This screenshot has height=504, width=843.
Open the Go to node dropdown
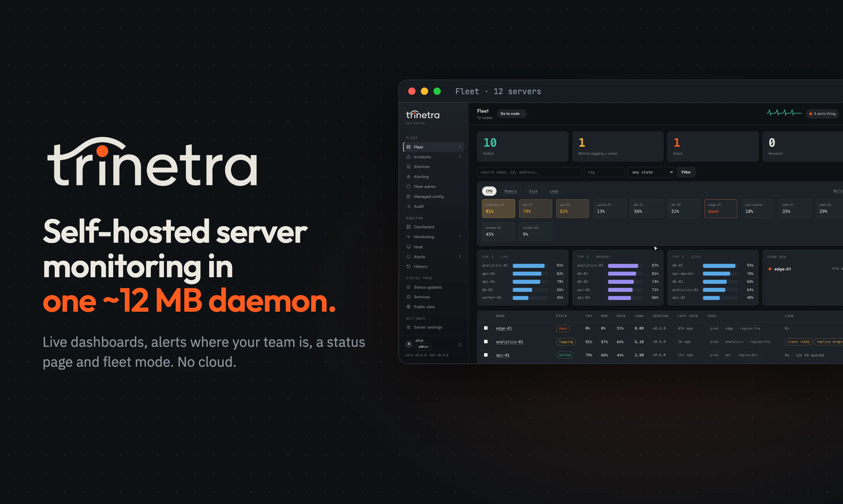511,114
